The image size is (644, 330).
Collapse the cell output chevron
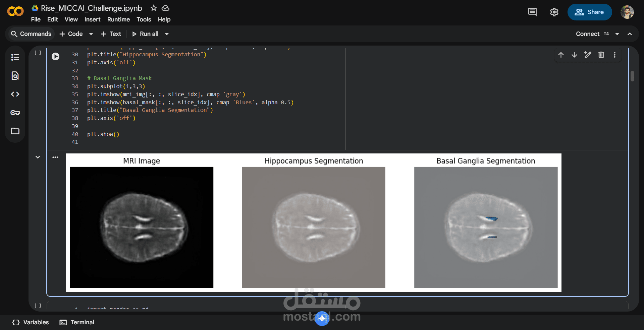click(38, 157)
